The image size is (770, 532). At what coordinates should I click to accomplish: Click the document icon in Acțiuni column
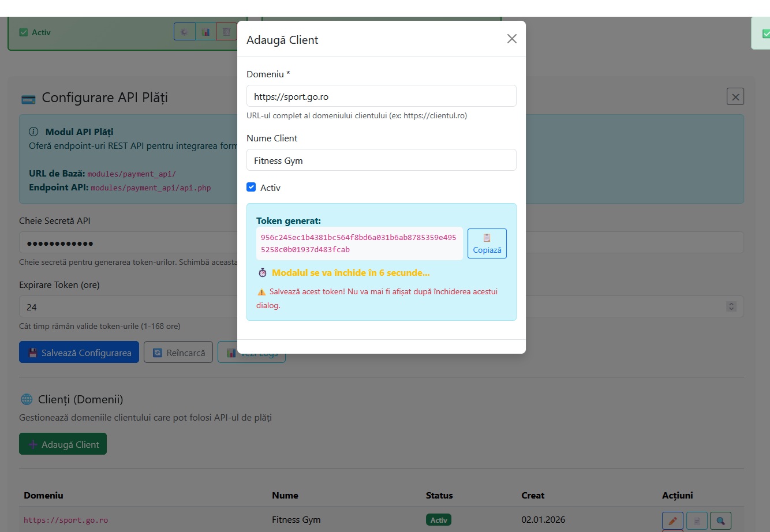(697, 520)
